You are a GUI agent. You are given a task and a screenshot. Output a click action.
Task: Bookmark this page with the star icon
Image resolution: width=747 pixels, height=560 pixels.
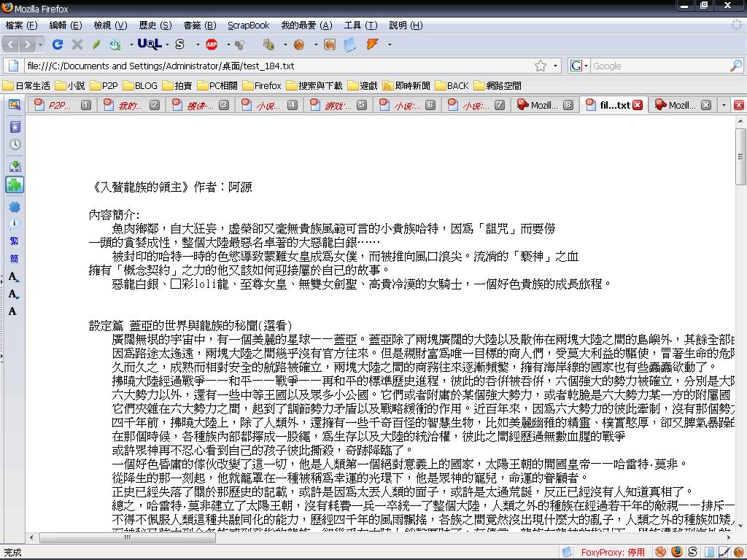541,66
